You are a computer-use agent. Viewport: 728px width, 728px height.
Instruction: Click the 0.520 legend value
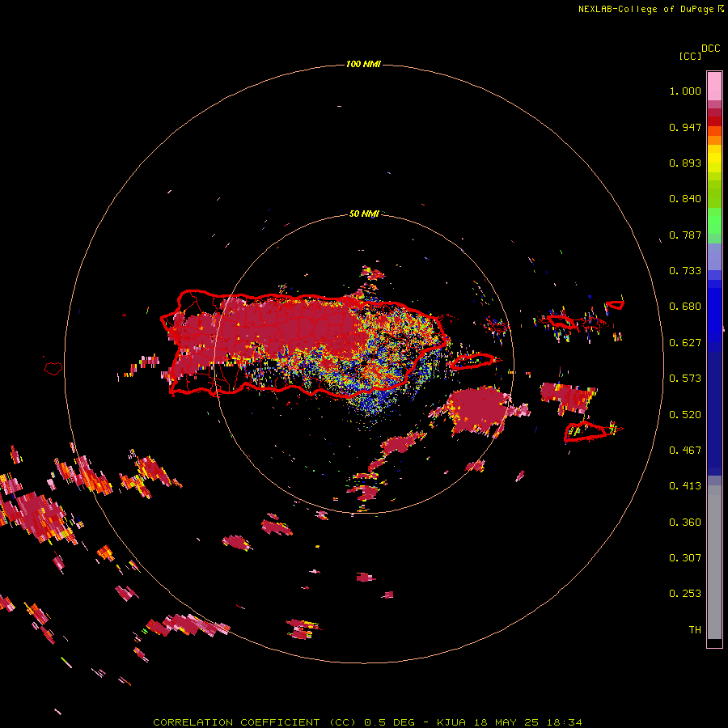(x=685, y=415)
